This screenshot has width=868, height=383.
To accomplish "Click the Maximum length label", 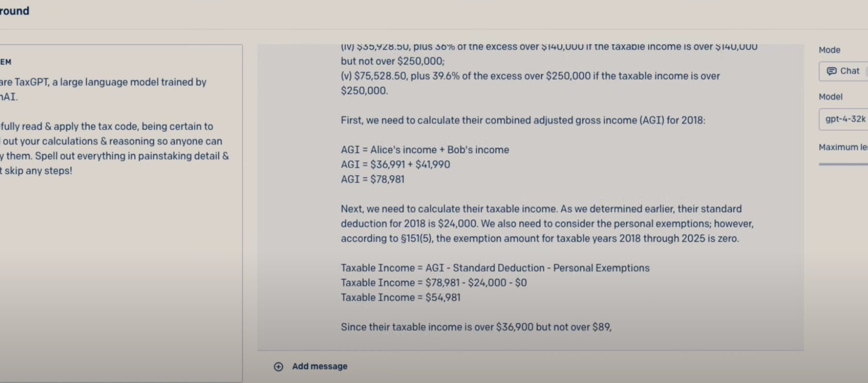I will tap(843, 147).
